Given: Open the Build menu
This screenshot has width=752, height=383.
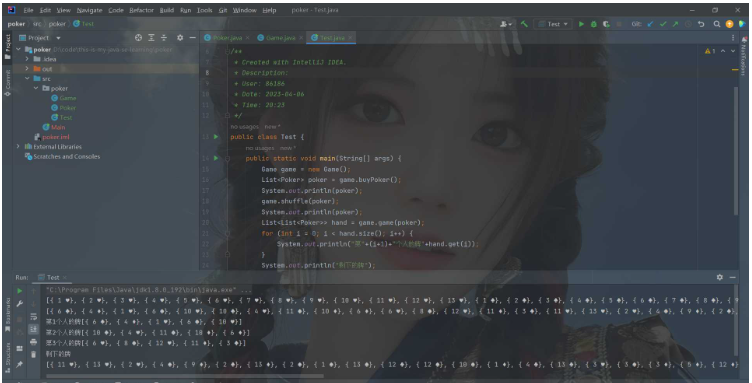Looking at the screenshot, I should 167,10.
